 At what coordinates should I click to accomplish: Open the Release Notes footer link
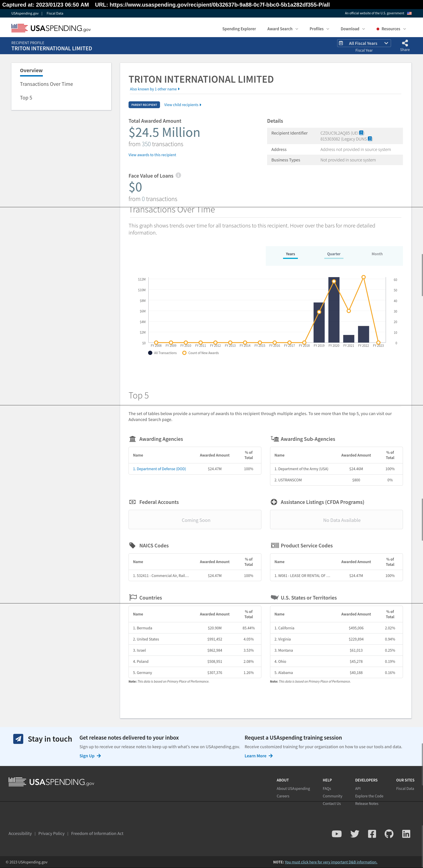(366, 803)
